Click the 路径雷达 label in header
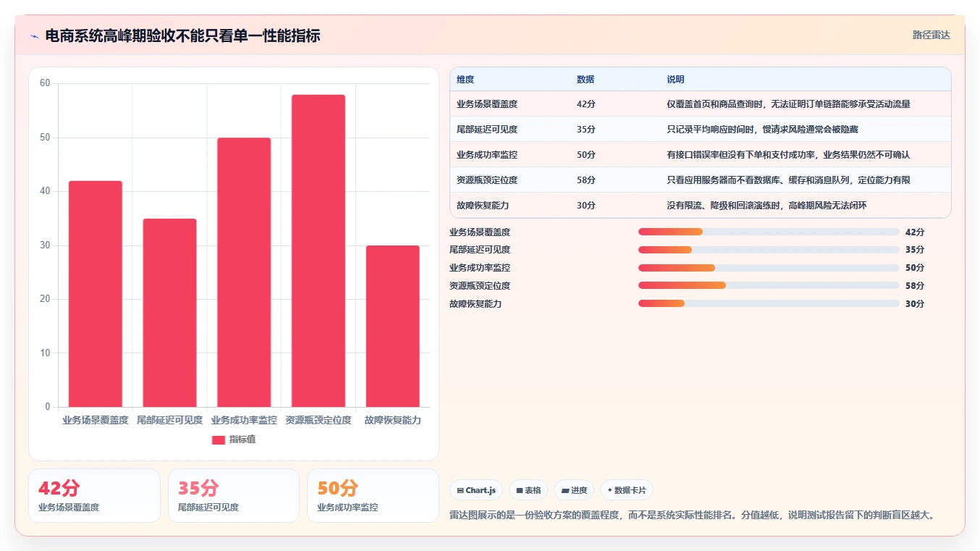The image size is (980, 551). point(931,35)
